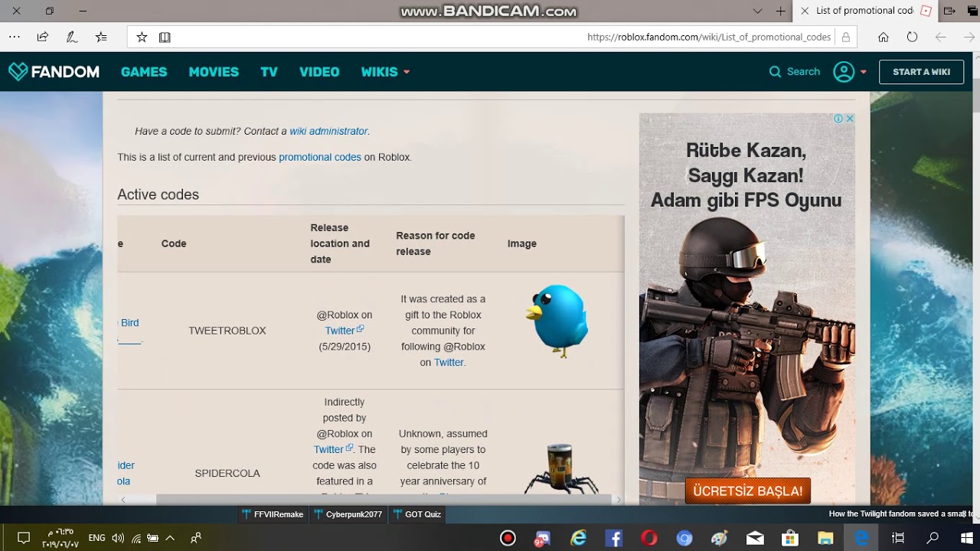
Task: Open Mail app from taskbar
Action: [755, 538]
